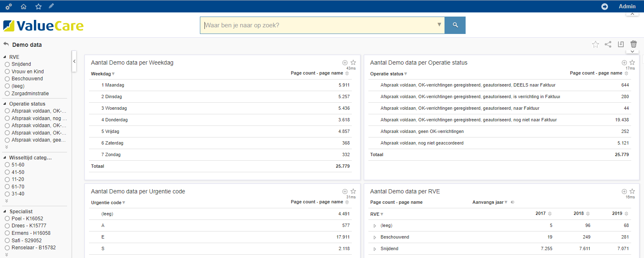The width and height of the screenshot is (644, 258).
Task: Select the 51-60 Wisseltijd category option
Action: click(x=7, y=165)
